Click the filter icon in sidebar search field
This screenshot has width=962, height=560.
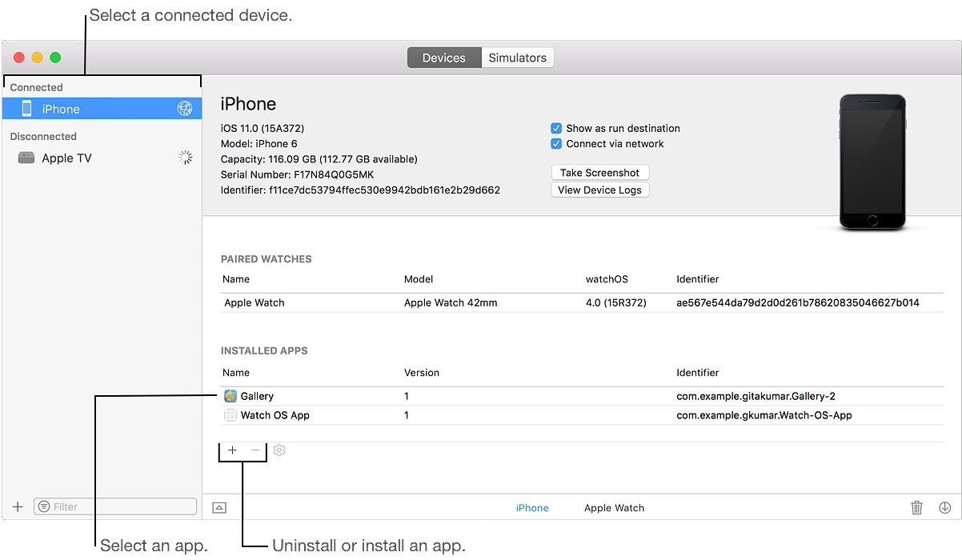coord(43,506)
